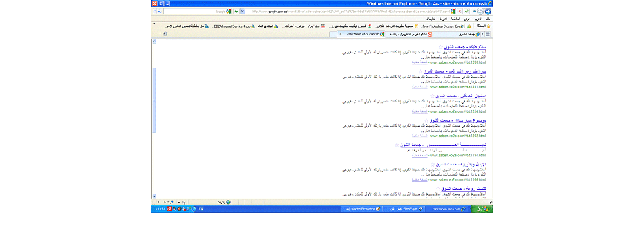
Task: Click the green Refresh page icon
Action: (x=467, y=11)
